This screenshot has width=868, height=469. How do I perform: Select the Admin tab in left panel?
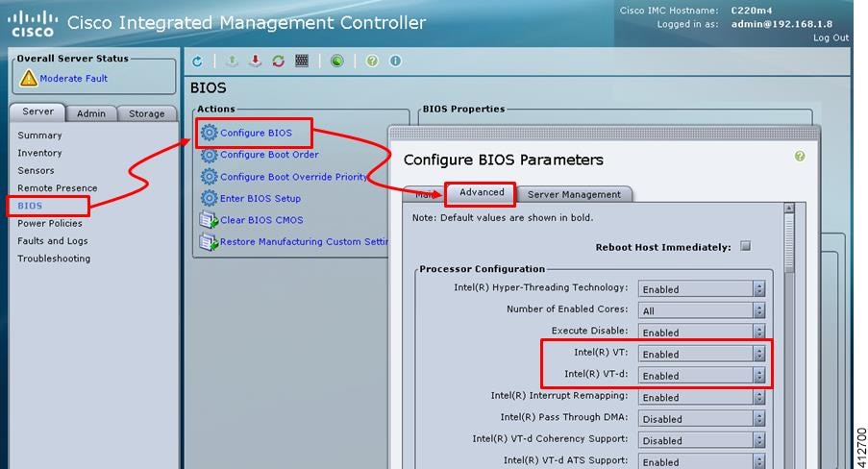tap(91, 113)
